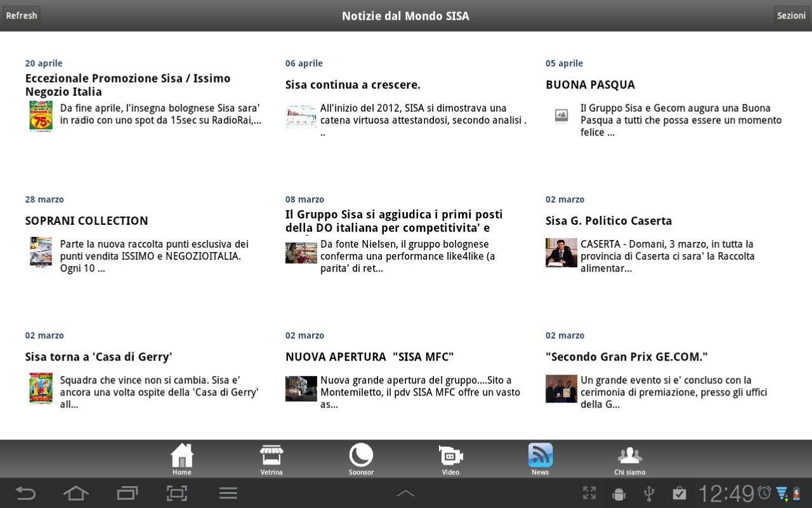
Task: Tap the screenshot capture icon
Action: (177, 493)
